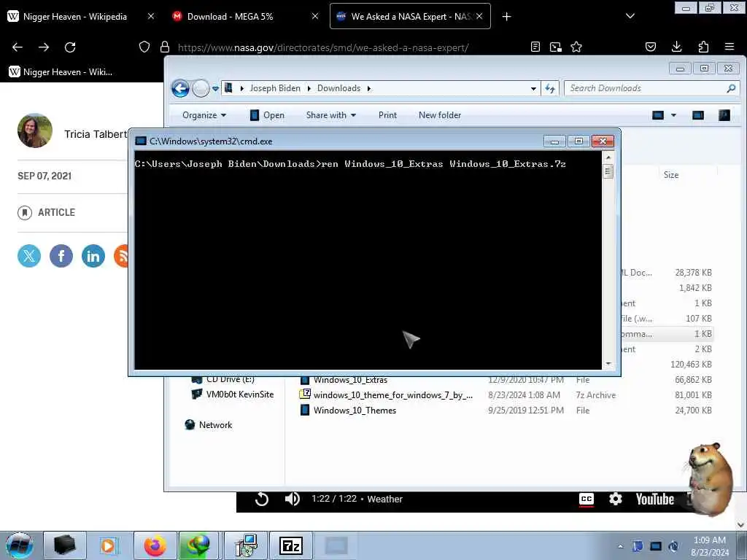Go back in the Explorer window
Image resolution: width=747 pixels, height=560 pixels.
tap(180, 88)
